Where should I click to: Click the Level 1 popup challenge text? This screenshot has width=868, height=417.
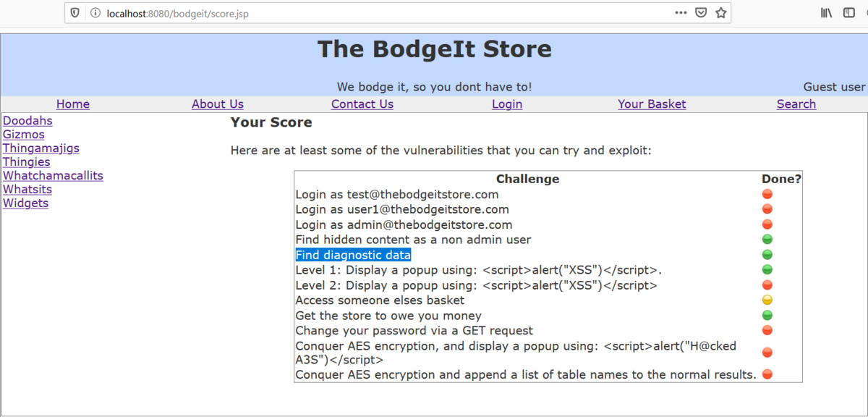pos(479,270)
